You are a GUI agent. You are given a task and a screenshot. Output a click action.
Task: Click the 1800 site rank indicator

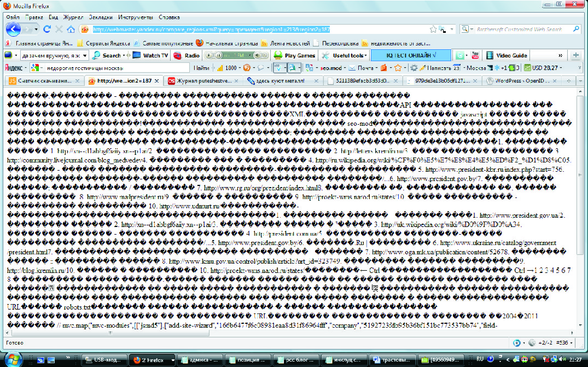point(227,68)
